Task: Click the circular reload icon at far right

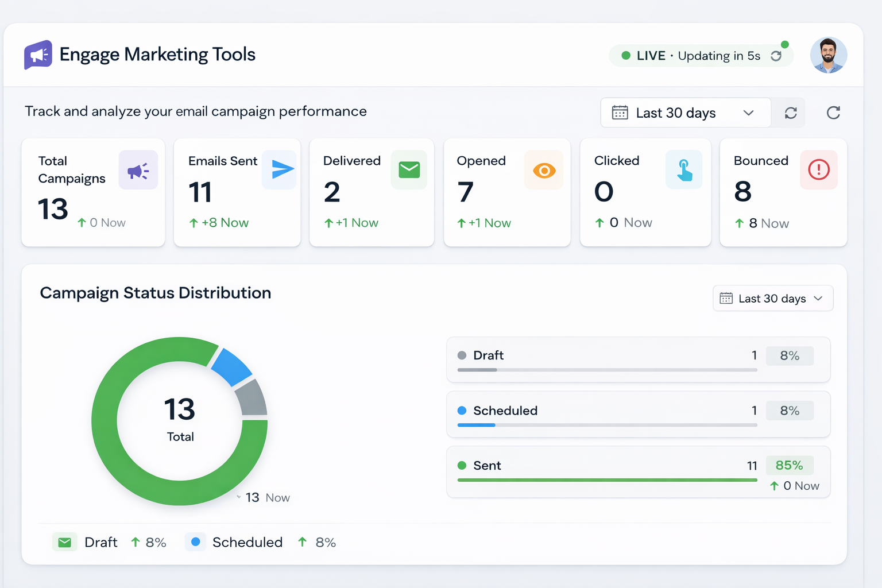Action: tap(833, 113)
